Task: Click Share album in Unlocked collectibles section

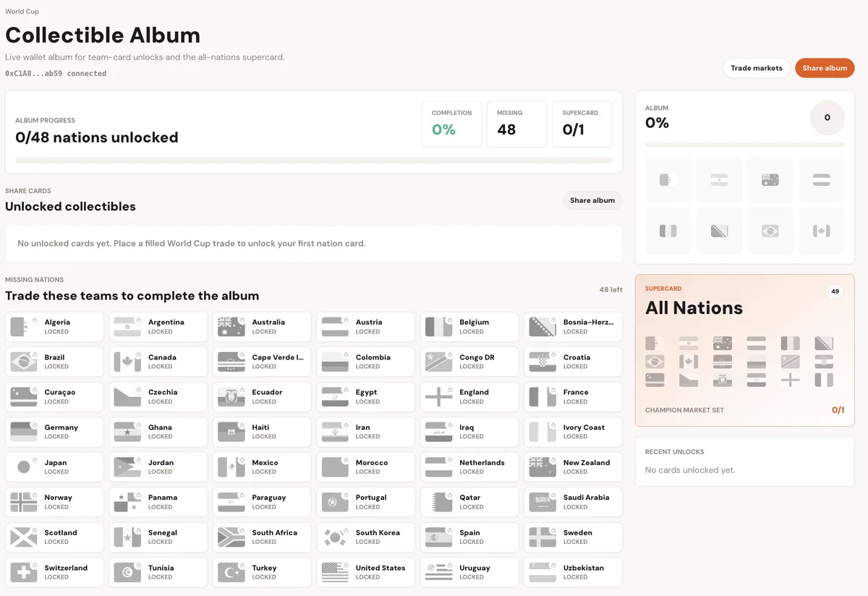Action: click(x=592, y=200)
